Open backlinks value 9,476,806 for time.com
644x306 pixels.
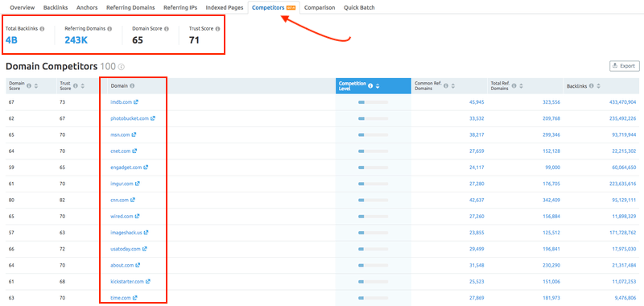625,298
